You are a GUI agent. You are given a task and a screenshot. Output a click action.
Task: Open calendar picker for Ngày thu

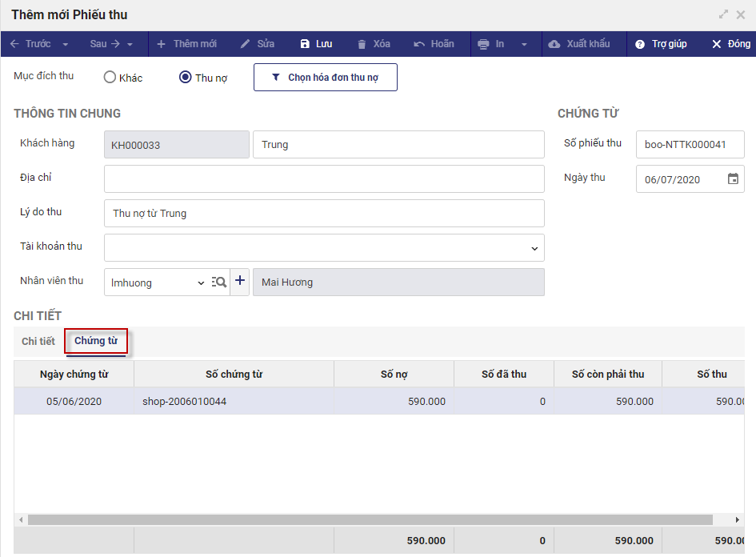click(x=733, y=179)
